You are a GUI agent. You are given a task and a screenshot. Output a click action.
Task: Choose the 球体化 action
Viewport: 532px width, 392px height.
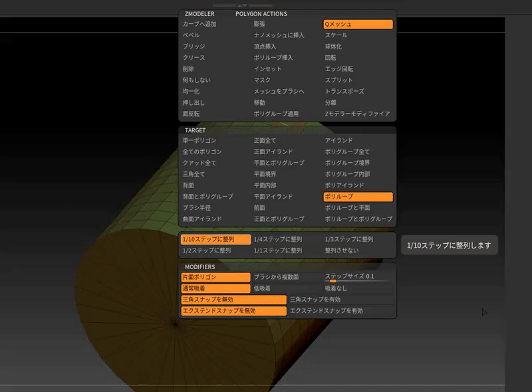click(x=333, y=47)
